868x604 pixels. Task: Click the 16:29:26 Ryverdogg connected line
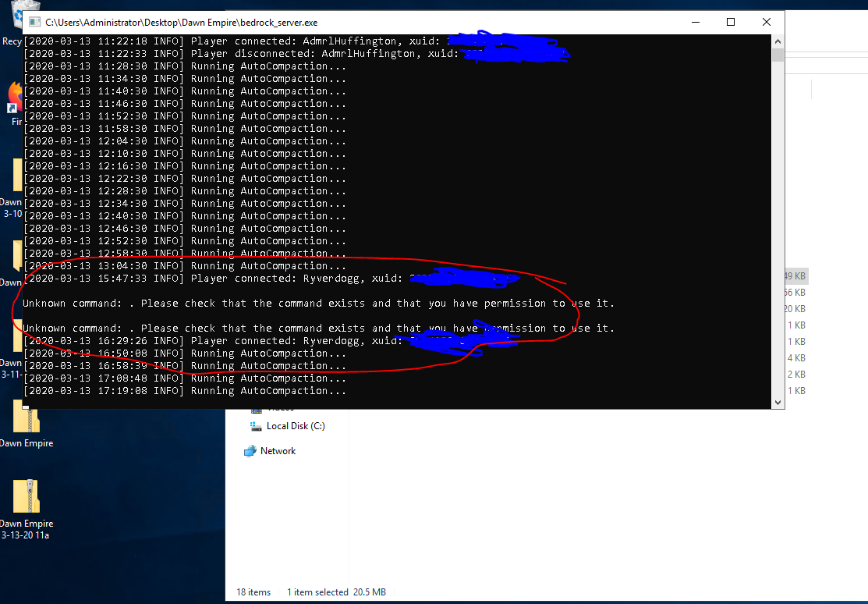tap(271, 341)
